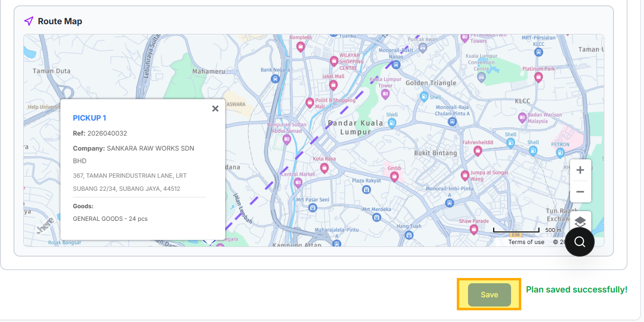Screen dimensions: 644x322
Task: Click the Hang Tuah station icon
Action: coord(409,235)
